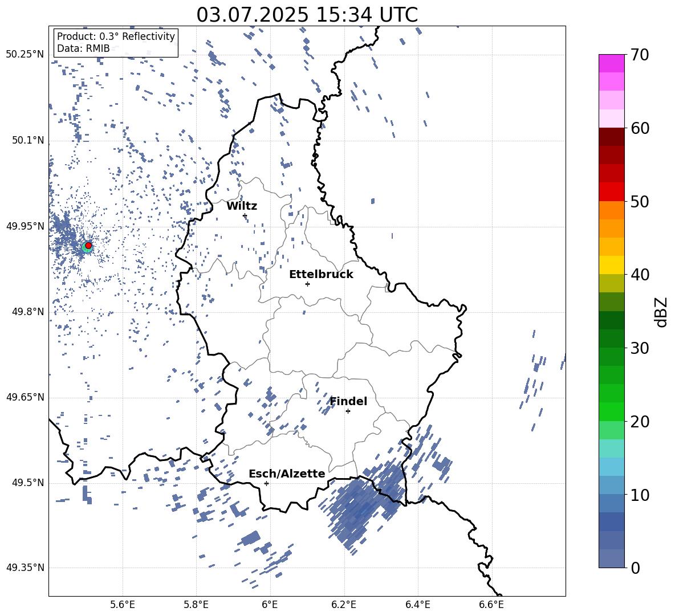Click the 60 colorbar tick label

(x=639, y=128)
